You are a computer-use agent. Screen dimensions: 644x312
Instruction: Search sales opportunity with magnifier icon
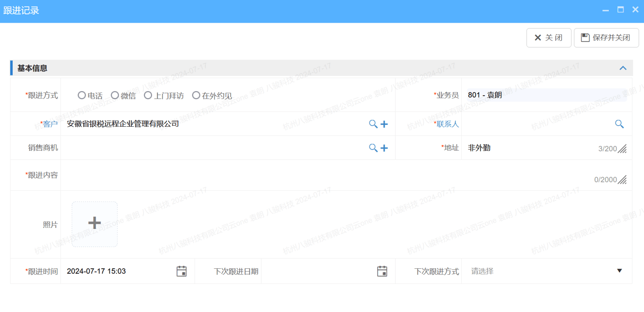(373, 148)
